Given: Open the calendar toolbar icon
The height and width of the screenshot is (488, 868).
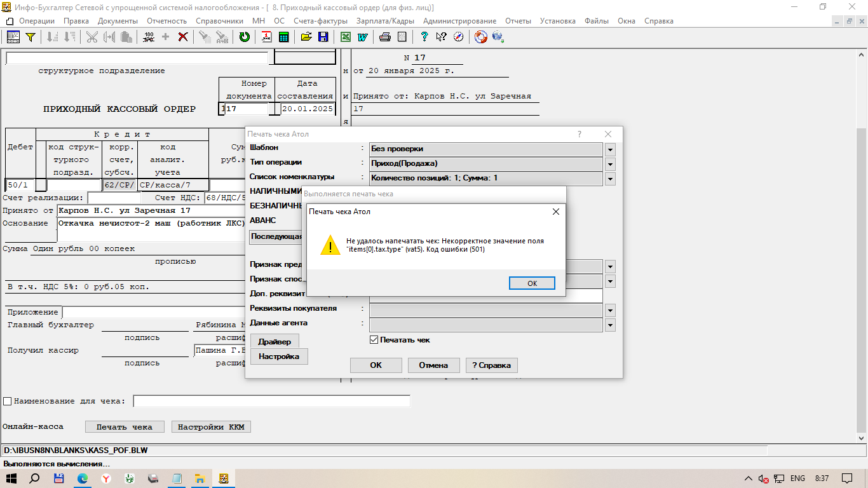Looking at the screenshot, I should (x=267, y=37).
